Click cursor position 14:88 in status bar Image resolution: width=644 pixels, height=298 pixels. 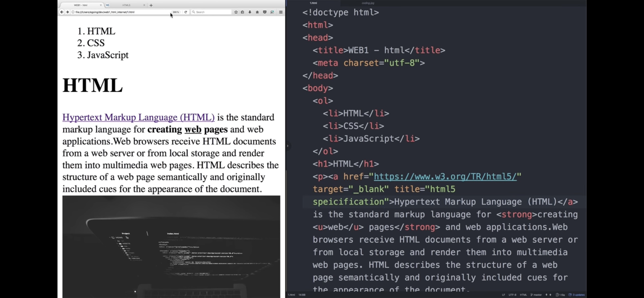coord(302,295)
